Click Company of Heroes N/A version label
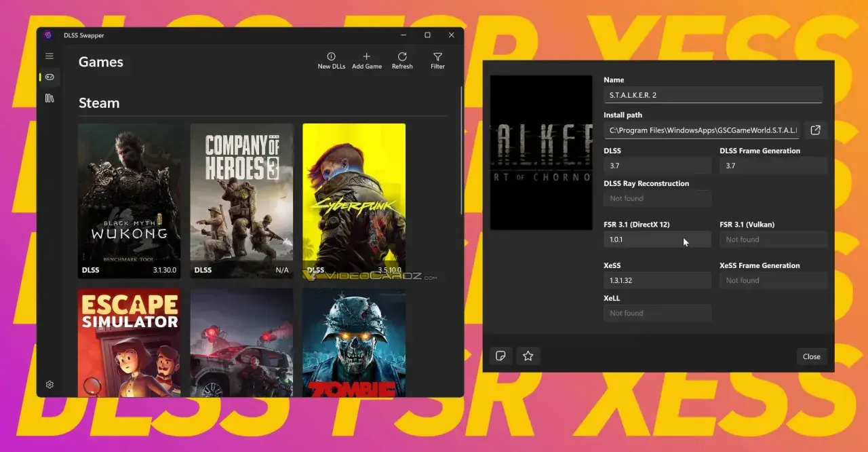The image size is (868, 452). [282, 270]
